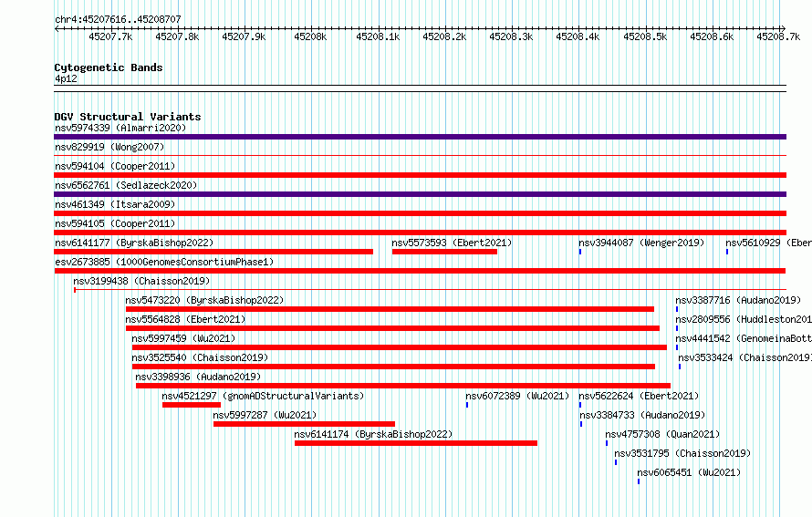Click nsv594104 (Cooper2011) label
This screenshot has height=517, width=812.
pos(115,166)
